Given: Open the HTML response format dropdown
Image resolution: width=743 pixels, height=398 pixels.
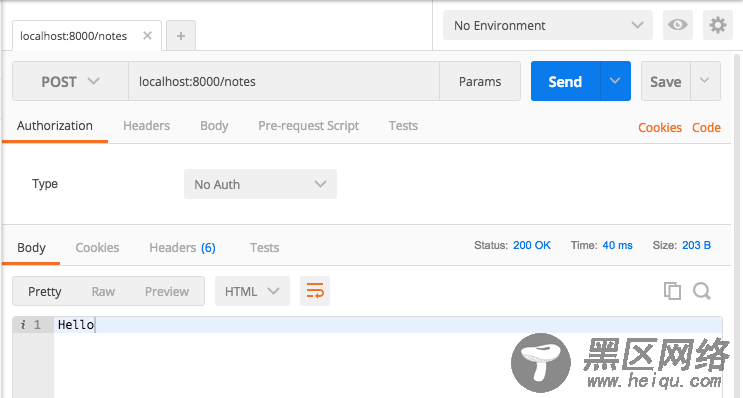Looking at the screenshot, I should [x=252, y=291].
